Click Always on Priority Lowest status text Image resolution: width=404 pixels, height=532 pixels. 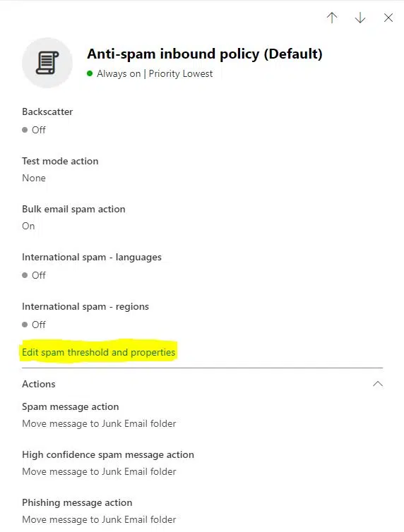155,73
